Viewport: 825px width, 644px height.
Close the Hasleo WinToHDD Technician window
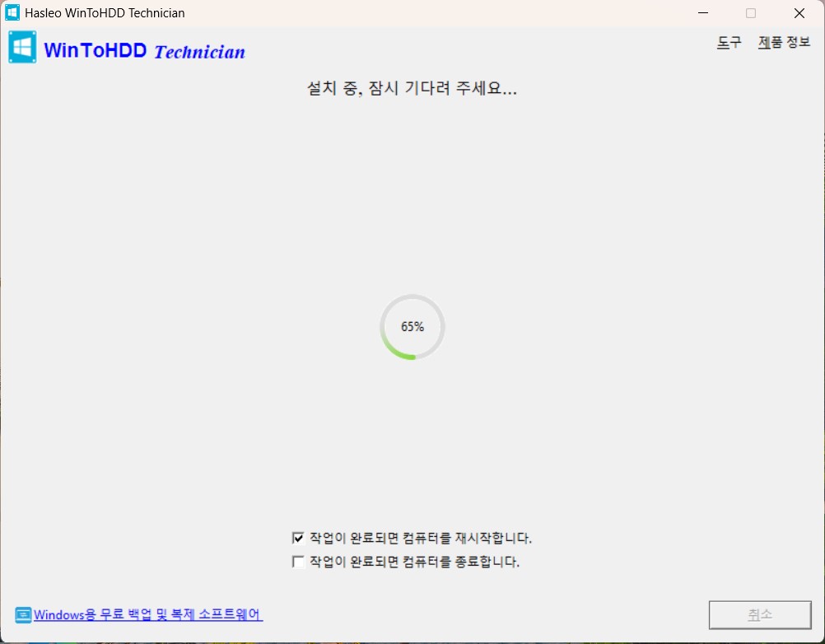pos(799,12)
